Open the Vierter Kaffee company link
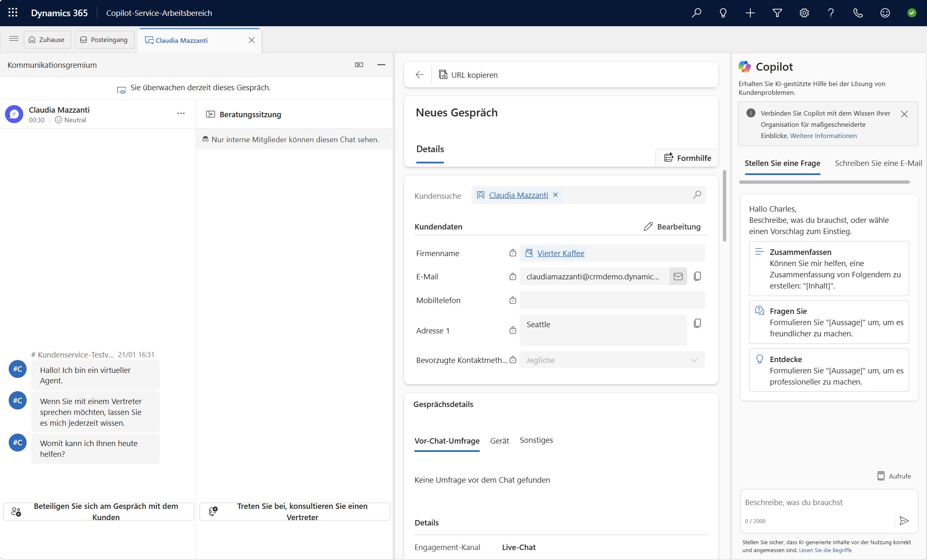The image size is (927, 560). click(x=560, y=253)
